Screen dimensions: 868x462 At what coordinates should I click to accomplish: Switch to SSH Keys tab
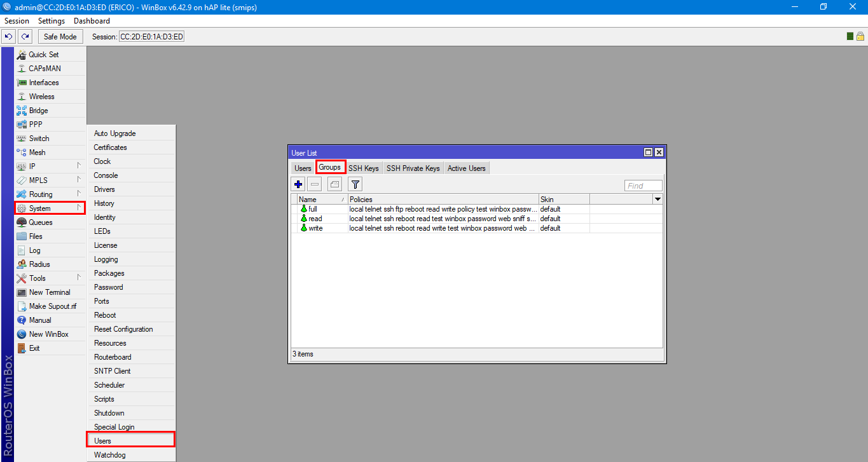364,168
